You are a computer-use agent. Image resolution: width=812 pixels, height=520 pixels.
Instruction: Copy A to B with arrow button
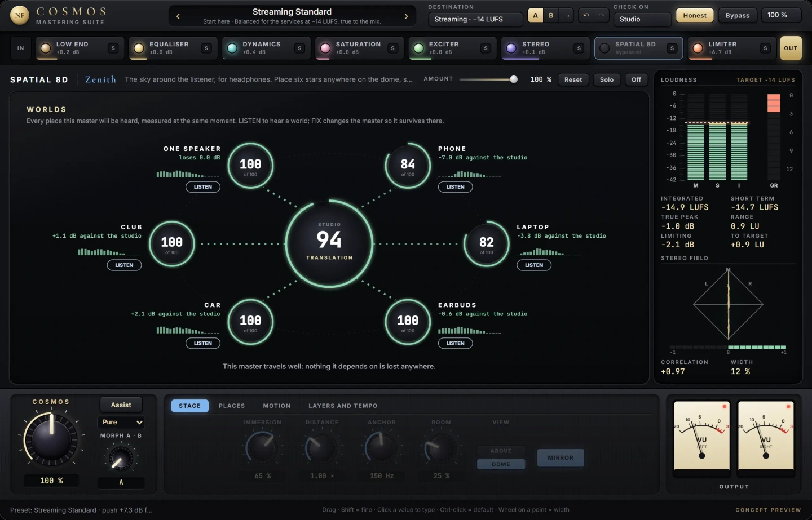coord(566,16)
